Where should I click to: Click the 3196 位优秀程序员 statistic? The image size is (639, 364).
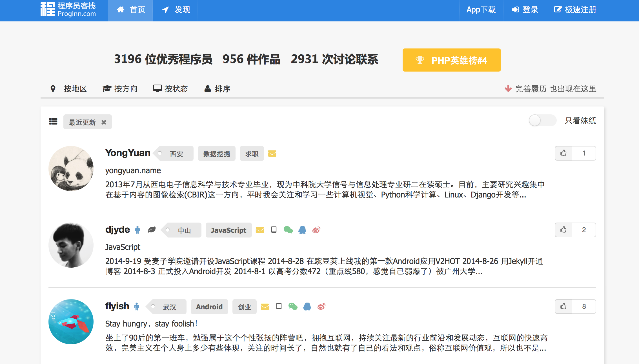click(163, 59)
